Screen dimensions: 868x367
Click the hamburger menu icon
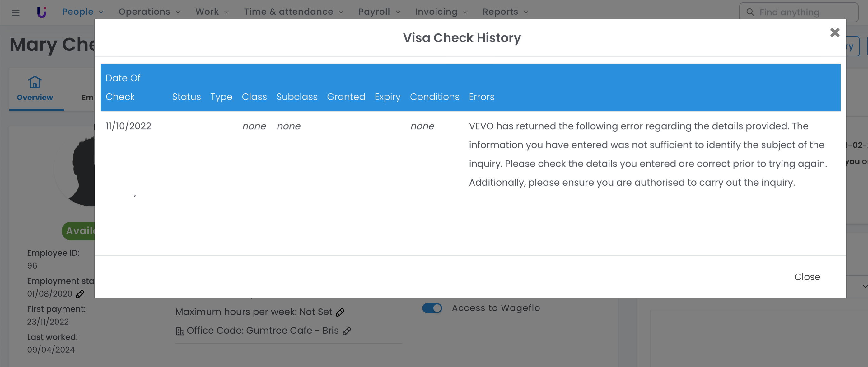tap(16, 12)
